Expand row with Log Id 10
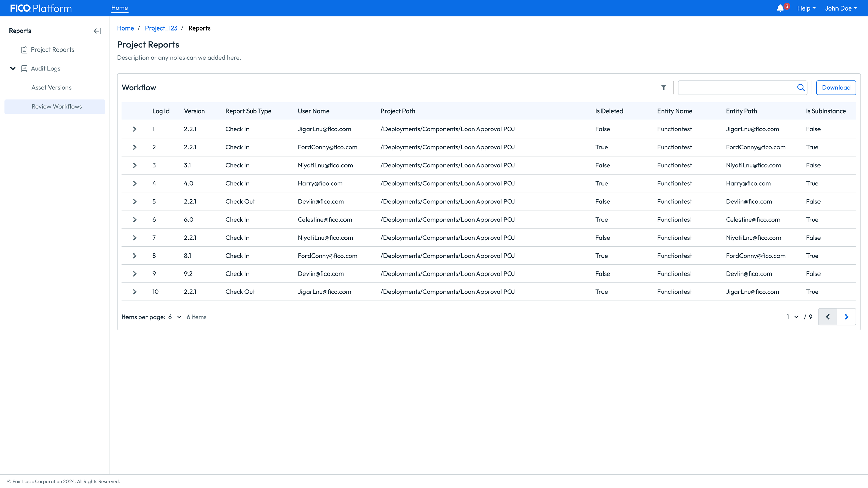Viewport: 868px width, 488px height. [x=135, y=292]
